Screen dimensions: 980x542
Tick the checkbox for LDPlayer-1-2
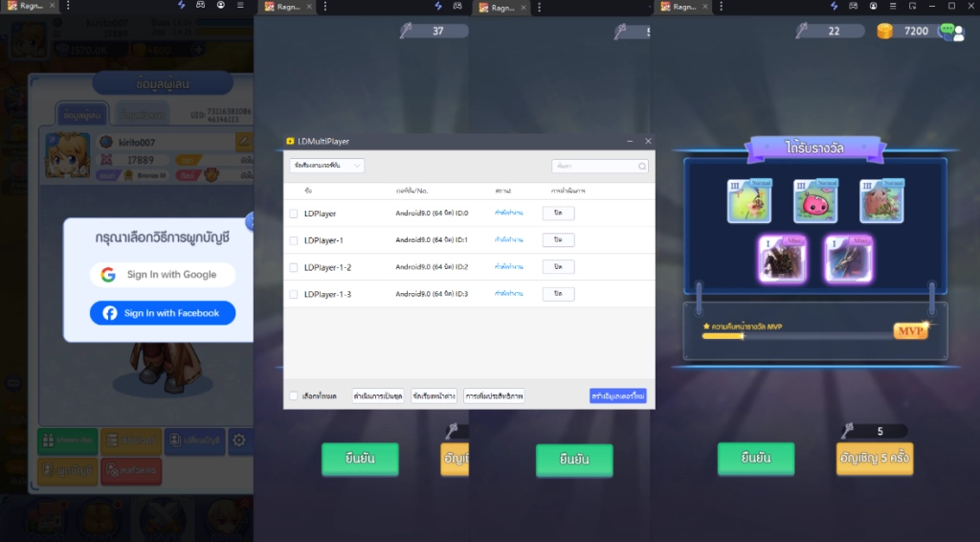tap(294, 267)
